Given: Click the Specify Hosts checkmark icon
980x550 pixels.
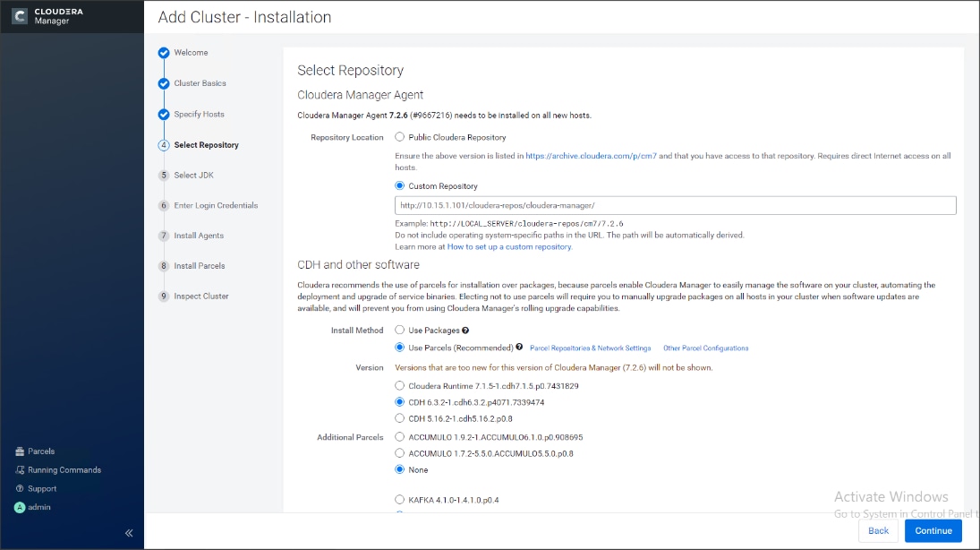Looking at the screenshot, I should (x=164, y=114).
